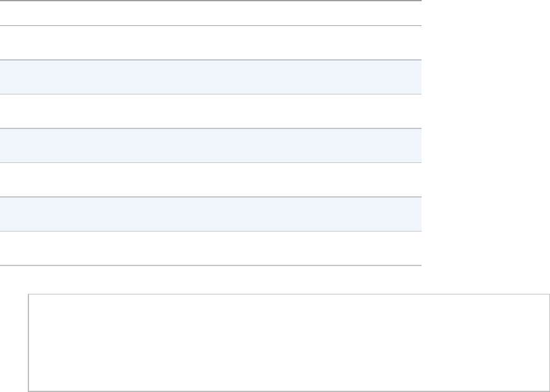The height and width of the screenshot is (392, 550).
Task: Click the narrow header row atop the table
Action: tap(210, 13)
